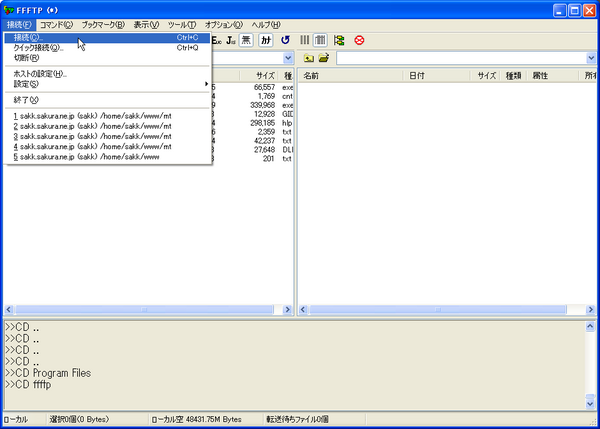Click the red abort transfer icon

pos(359,40)
